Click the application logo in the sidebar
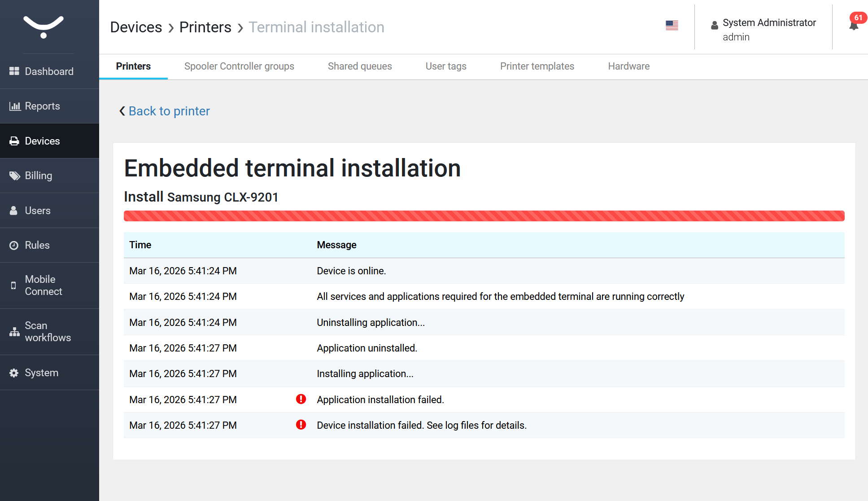 coord(44,27)
